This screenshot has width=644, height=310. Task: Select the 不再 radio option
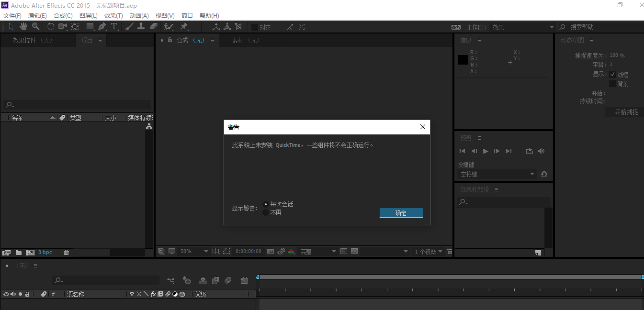266,212
